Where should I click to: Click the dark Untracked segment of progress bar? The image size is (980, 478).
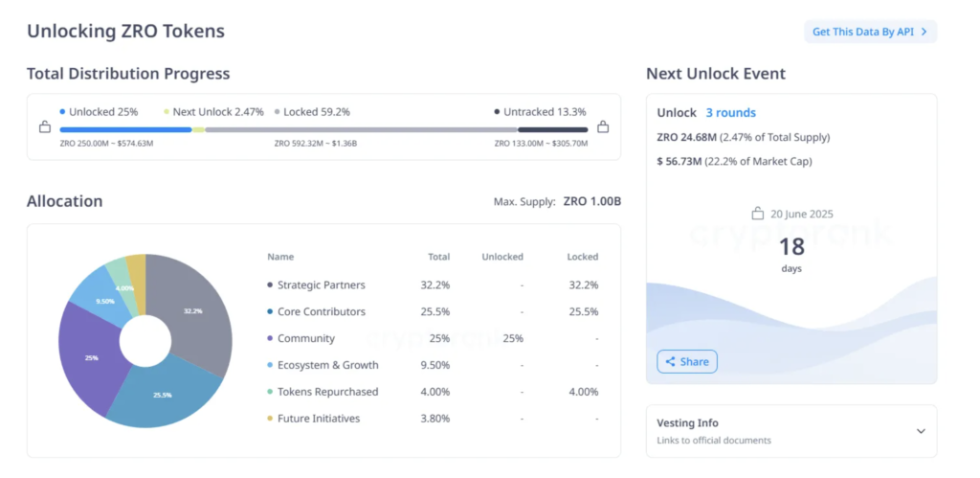(553, 129)
